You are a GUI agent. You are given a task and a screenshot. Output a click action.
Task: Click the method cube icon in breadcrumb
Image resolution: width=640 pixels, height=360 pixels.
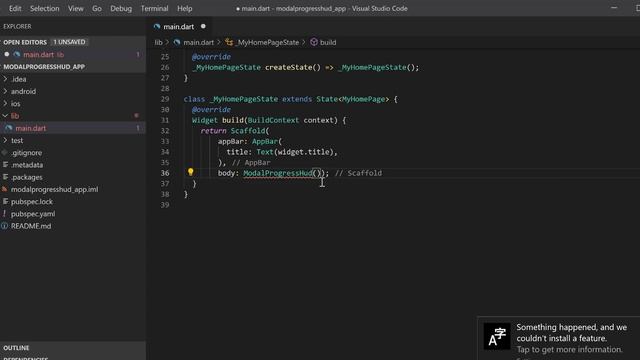pos(314,42)
